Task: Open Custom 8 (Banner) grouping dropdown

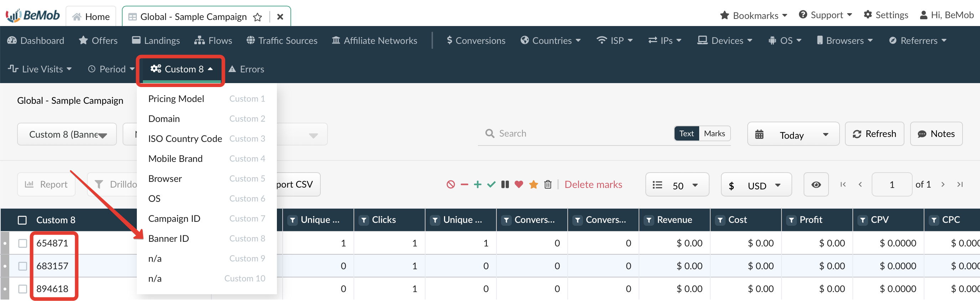Action: coord(67,134)
